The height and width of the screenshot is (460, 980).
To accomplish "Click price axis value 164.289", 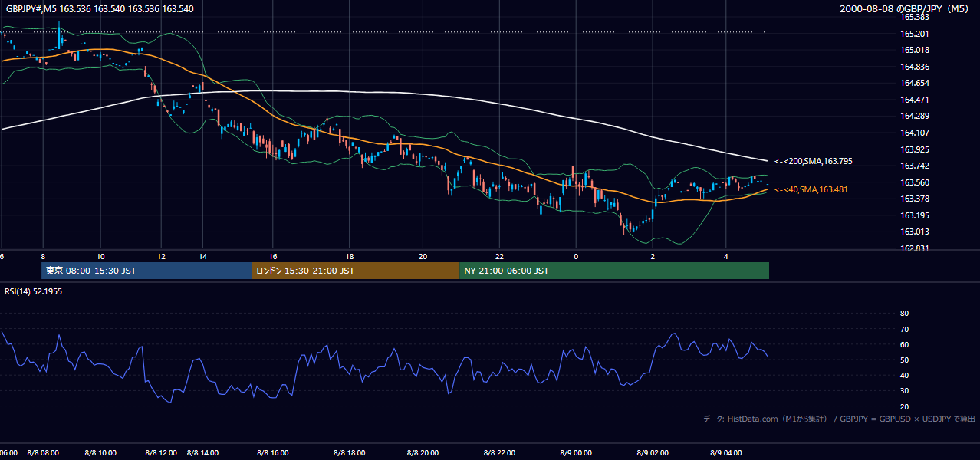I will point(914,116).
